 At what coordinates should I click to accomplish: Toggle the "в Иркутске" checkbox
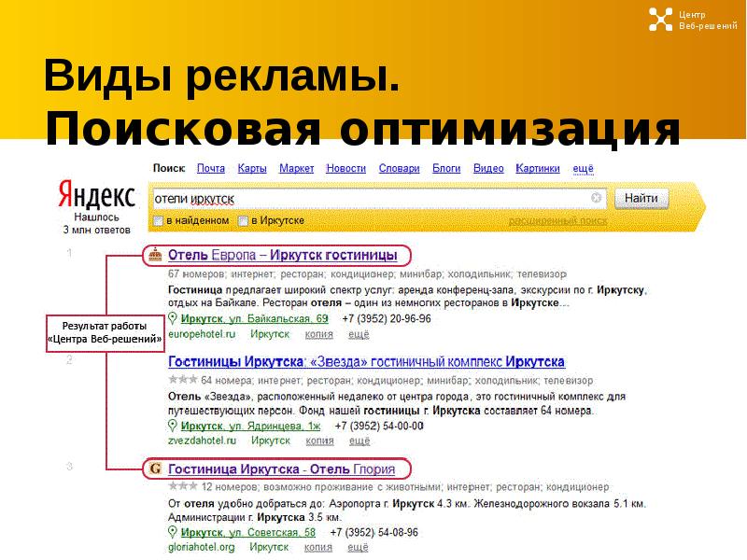[x=244, y=221]
